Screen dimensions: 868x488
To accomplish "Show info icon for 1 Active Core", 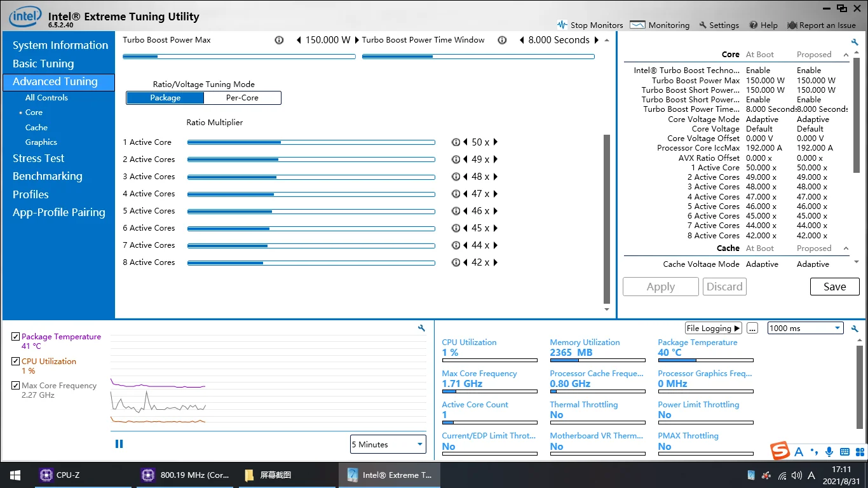I will [x=456, y=142].
